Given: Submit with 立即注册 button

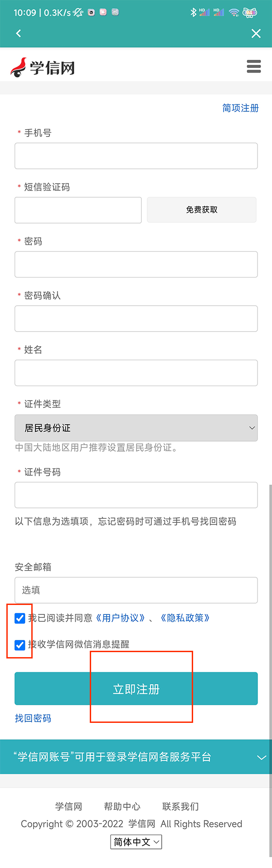Looking at the screenshot, I should pyautogui.click(x=136, y=689).
